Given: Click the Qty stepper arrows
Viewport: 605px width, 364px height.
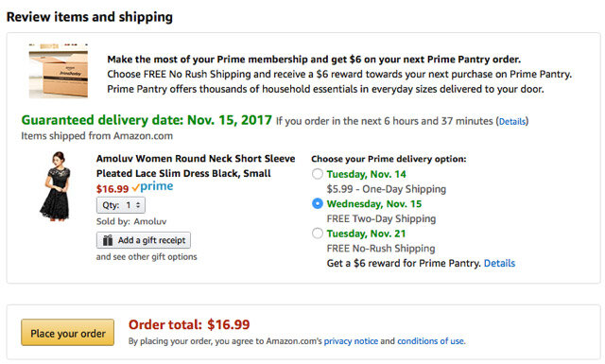Looking at the screenshot, I should click(x=138, y=205).
